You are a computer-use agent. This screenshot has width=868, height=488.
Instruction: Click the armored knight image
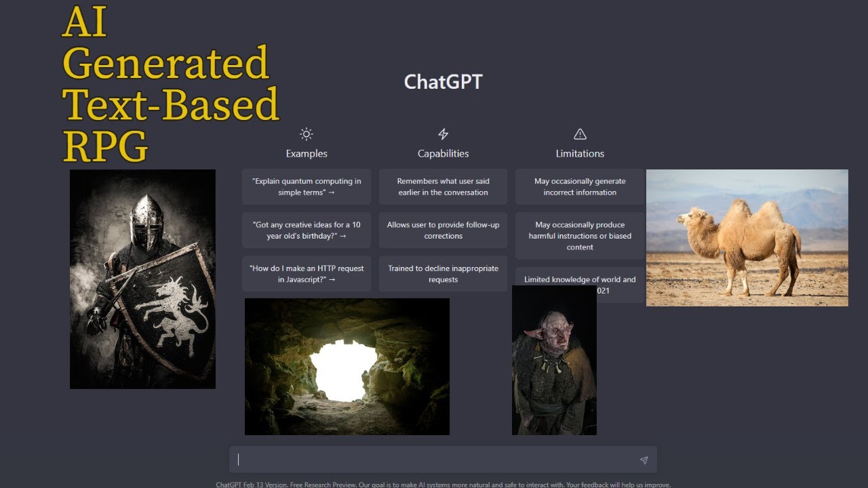coord(142,279)
